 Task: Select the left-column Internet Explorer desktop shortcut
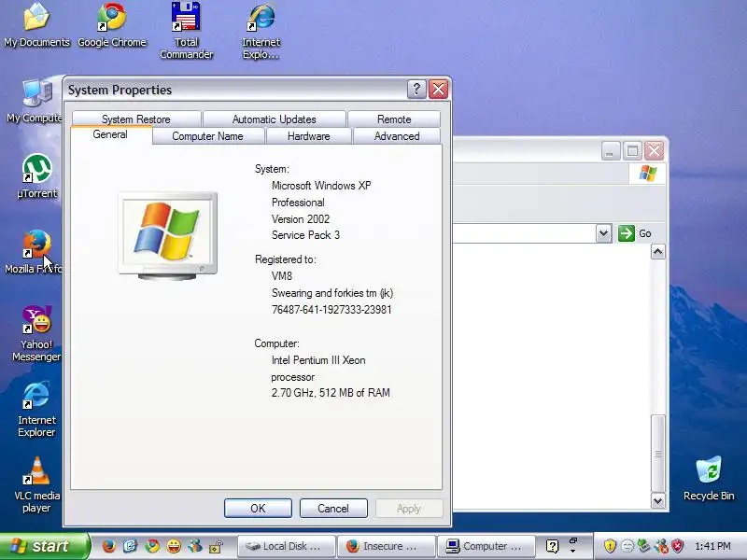click(36, 409)
